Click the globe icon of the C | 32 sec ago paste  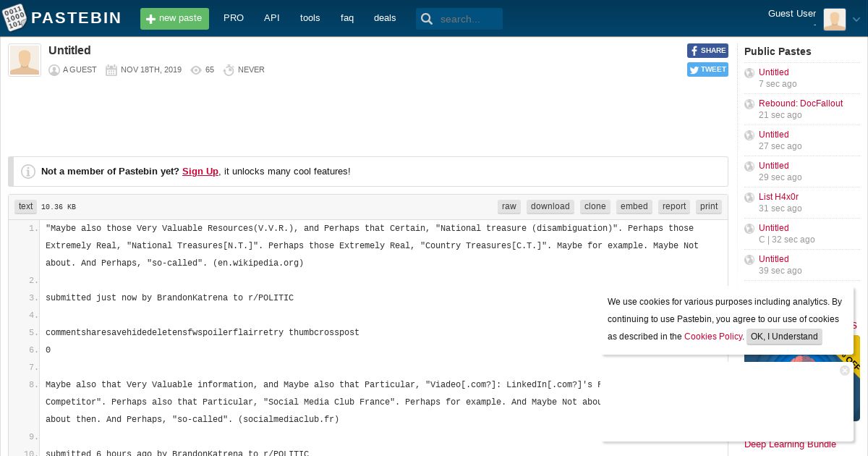(749, 229)
